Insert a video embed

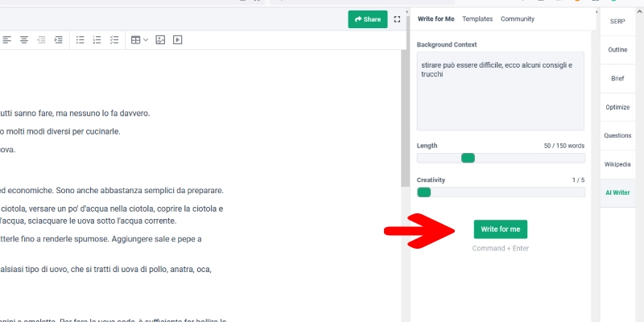tap(177, 39)
